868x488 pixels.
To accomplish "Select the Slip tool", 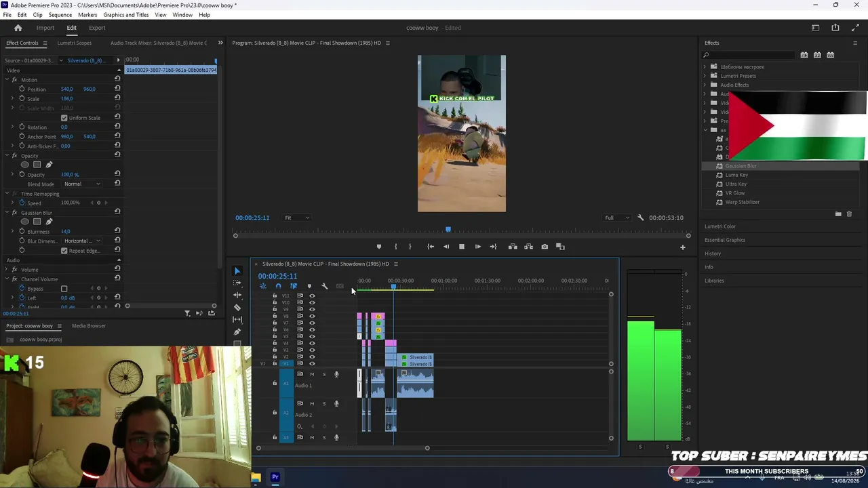I will click(237, 320).
